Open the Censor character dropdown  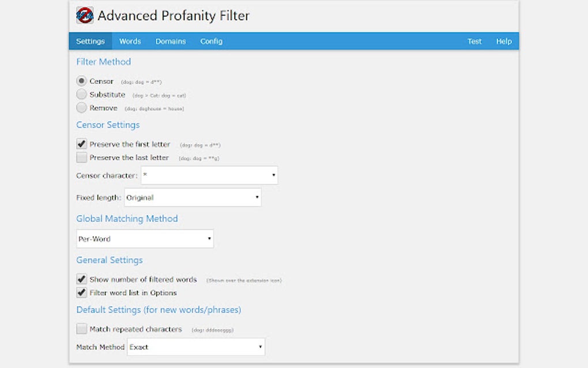(x=209, y=175)
